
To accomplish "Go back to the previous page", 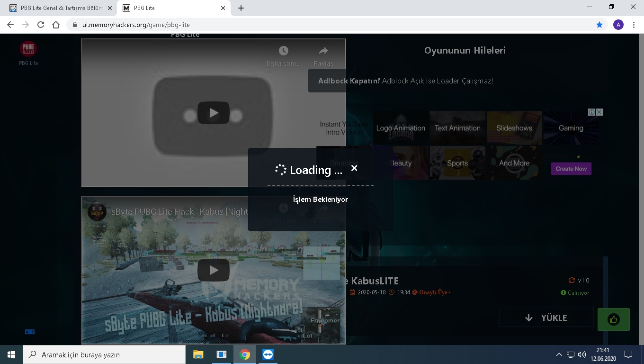I will (x=10, y=25).
